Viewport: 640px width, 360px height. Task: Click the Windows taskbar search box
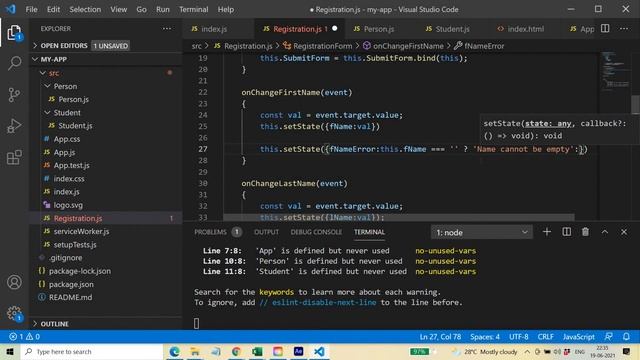(92, 351)
